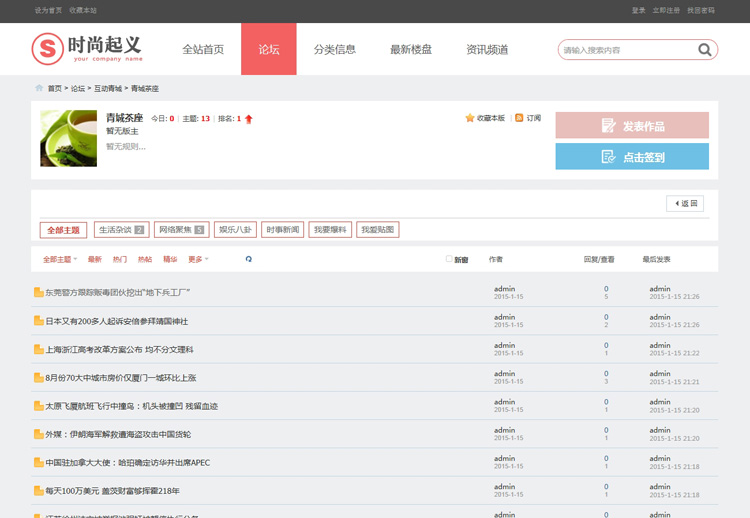
Task: Click folder icon beside 外媒 thread
Action: point(39,435)
